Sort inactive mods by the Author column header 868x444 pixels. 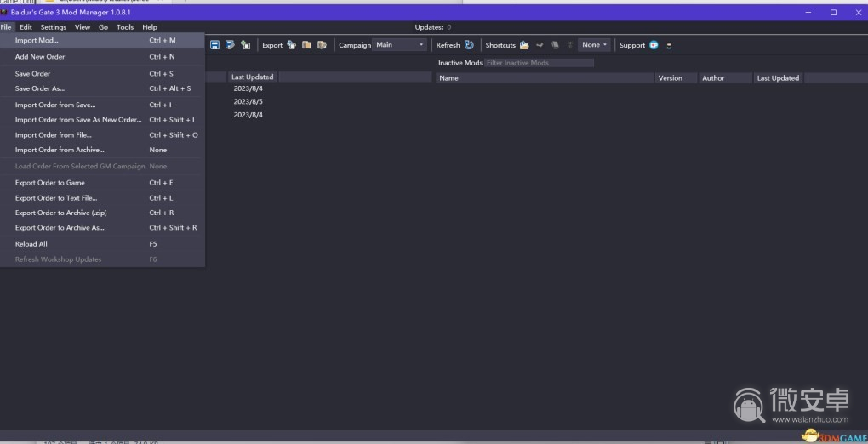click(713, 78)
